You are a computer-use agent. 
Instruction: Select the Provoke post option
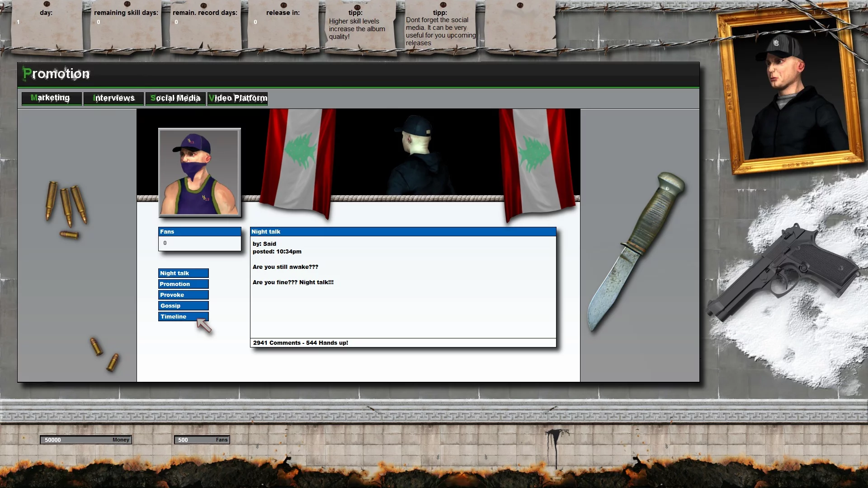click(184, 295)
